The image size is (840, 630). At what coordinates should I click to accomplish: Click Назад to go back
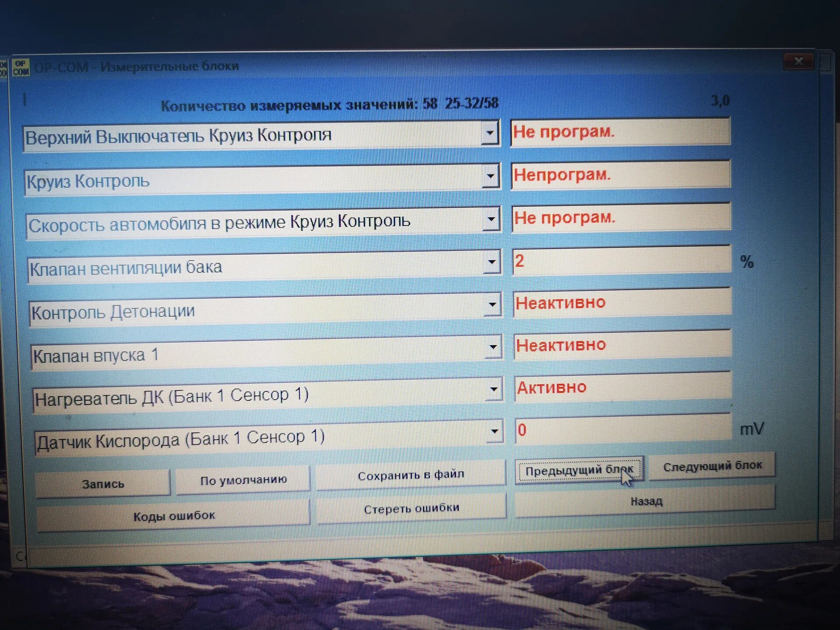click(647, 501)
